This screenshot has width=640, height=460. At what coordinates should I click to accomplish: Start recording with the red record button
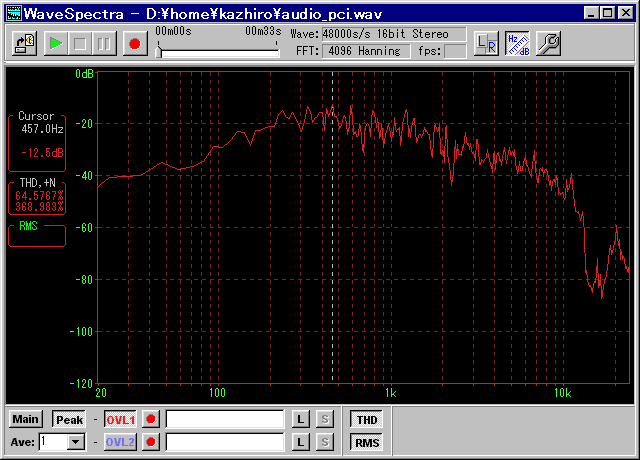[134, 43]
